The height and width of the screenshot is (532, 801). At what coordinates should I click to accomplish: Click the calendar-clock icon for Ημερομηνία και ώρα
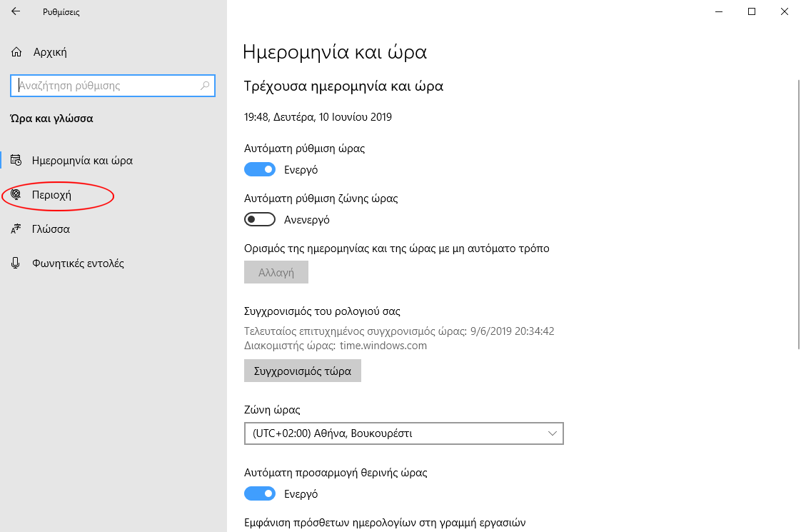point(16,161)
